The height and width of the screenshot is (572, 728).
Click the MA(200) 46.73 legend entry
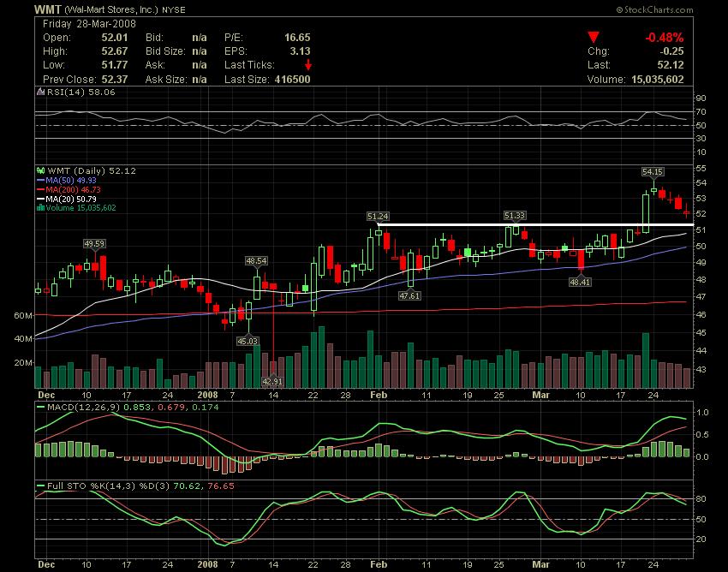click(69, 189)
